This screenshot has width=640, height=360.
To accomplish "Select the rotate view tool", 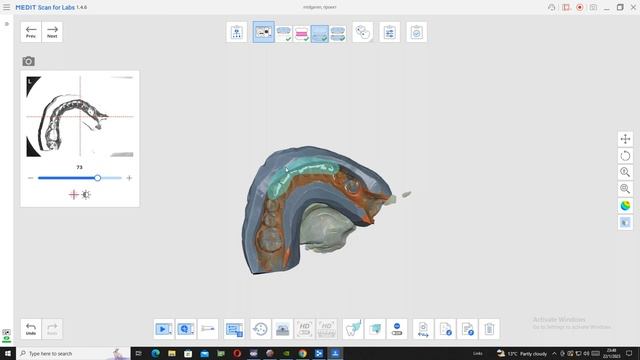I will (x=625, y=156).
